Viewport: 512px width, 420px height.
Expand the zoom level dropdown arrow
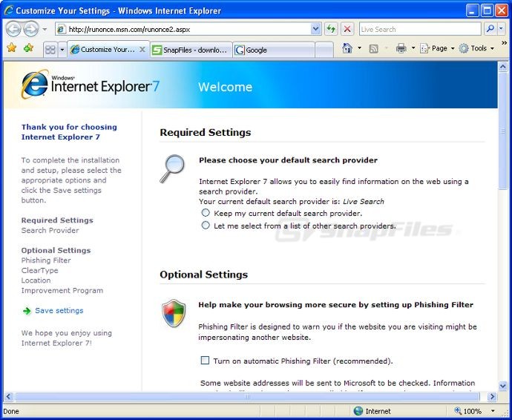coord(493,411)
